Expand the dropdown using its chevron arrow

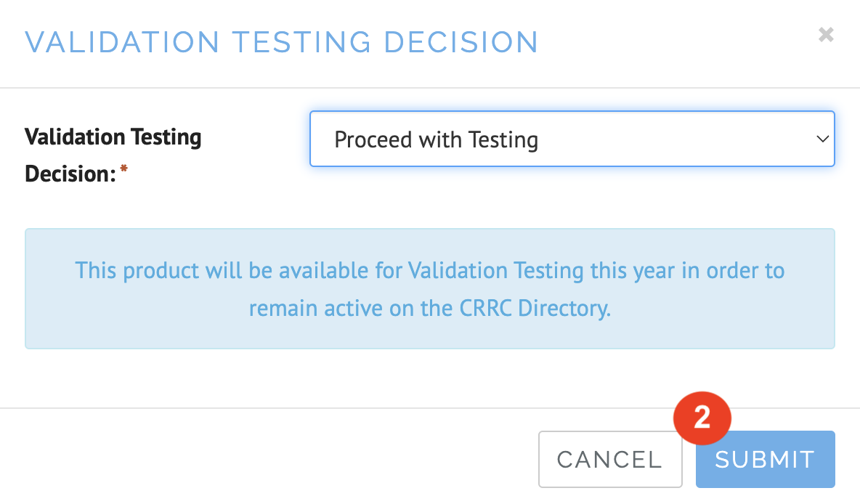(822, 139)
